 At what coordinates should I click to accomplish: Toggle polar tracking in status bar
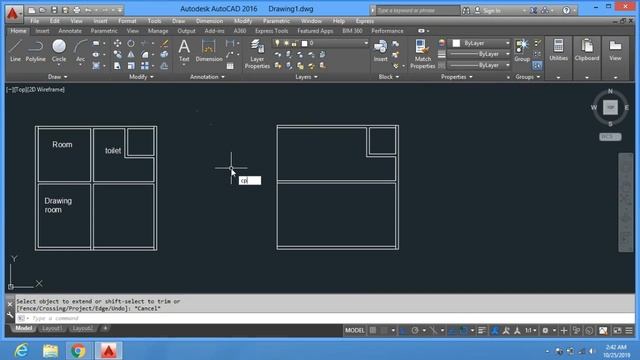415,331
